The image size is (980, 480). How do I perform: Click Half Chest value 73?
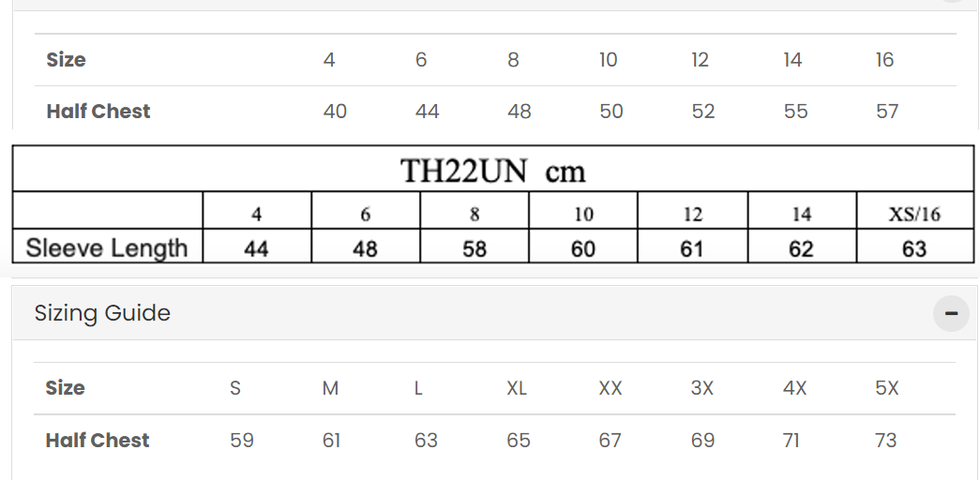(x=885, y=441)
